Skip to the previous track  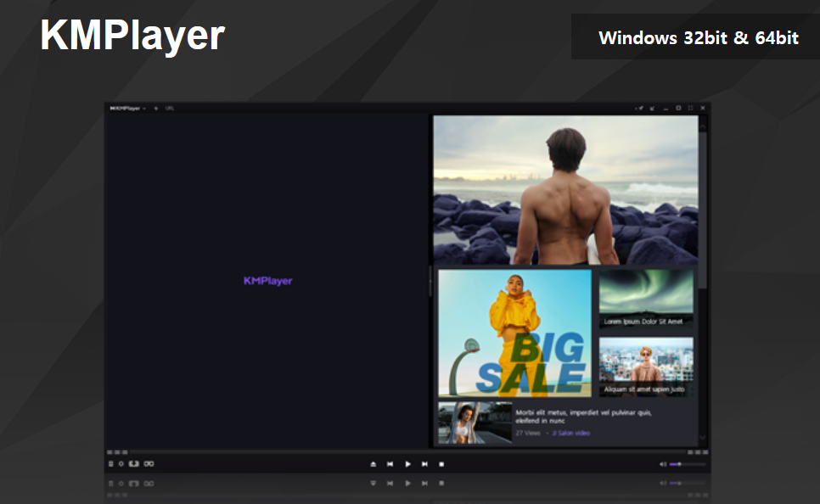pos(390,464)
